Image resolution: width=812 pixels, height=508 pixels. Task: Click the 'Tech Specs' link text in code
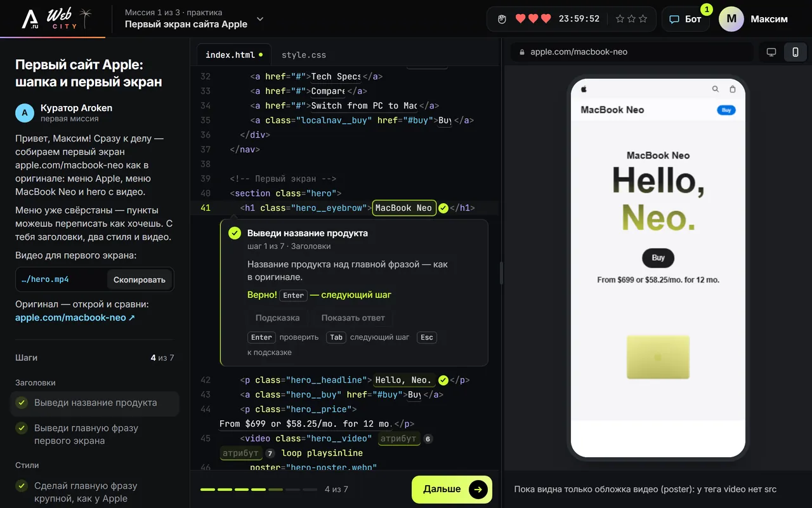336,76
